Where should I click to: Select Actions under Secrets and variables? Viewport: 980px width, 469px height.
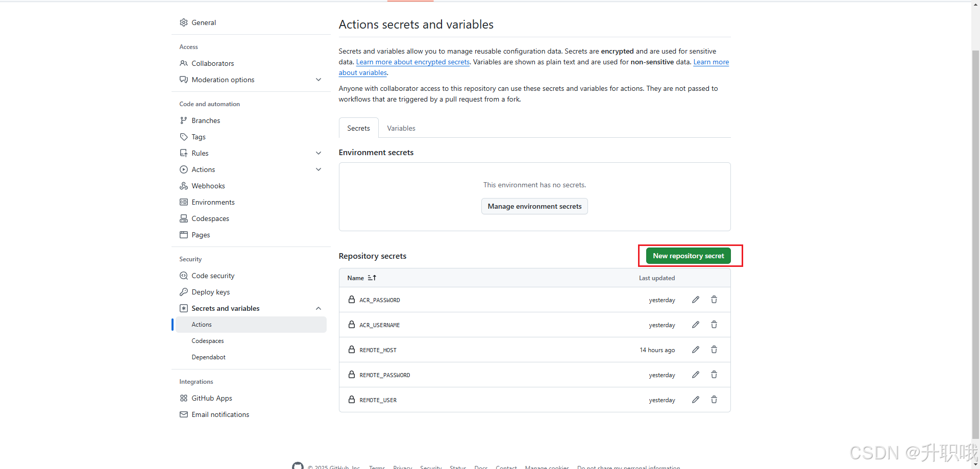point(251,325)
